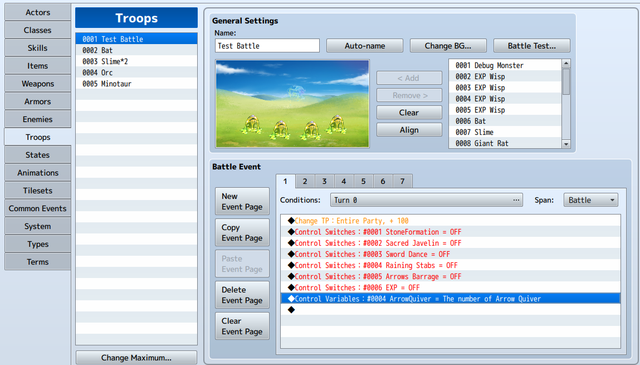640x365 pixels.
Task: Click Delete Event Page button
Action: (242, 295)
